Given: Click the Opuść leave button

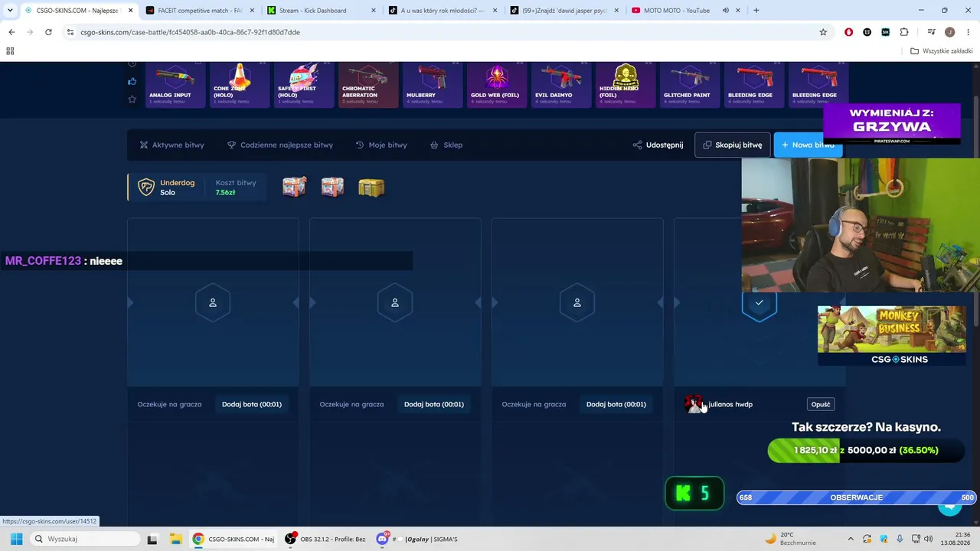Looking at the screenshot, I should 821,404.
